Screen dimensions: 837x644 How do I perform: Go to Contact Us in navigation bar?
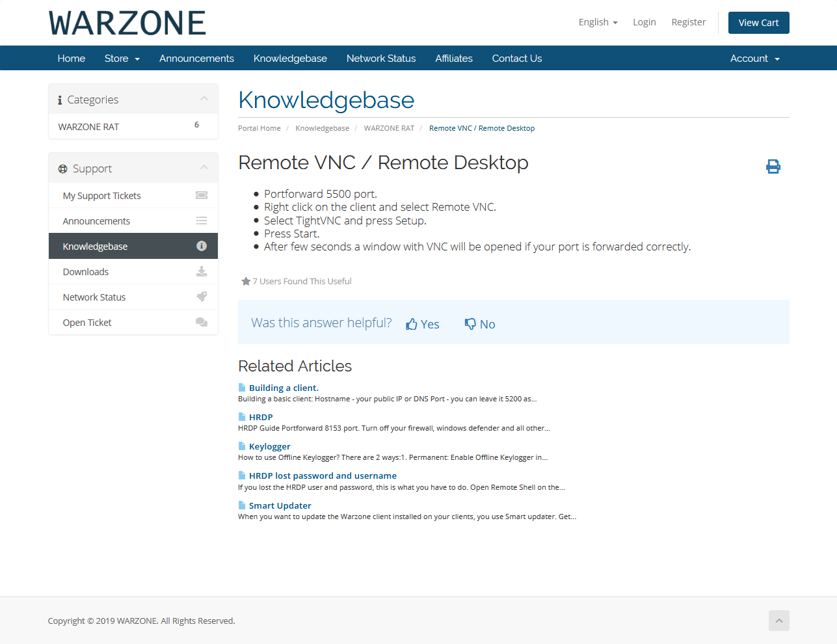tap(516, 59)
